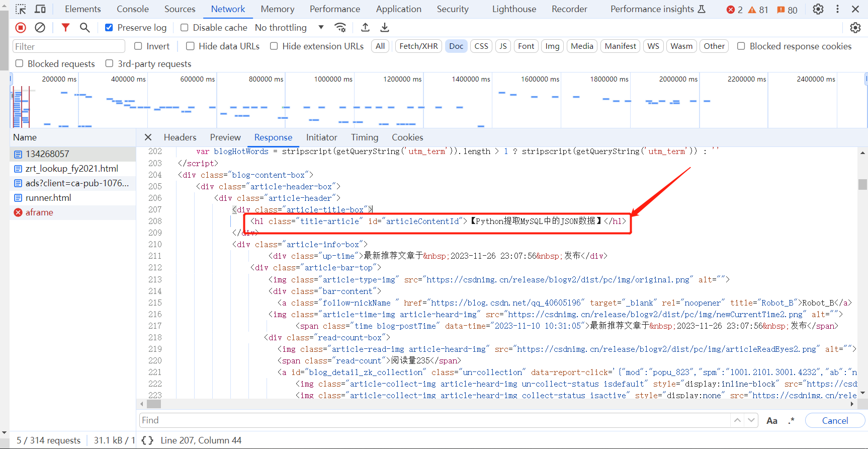This screenshot has width=868, height=449.
Task: Filter requests by Media type
Action: (x=582, y=46)
